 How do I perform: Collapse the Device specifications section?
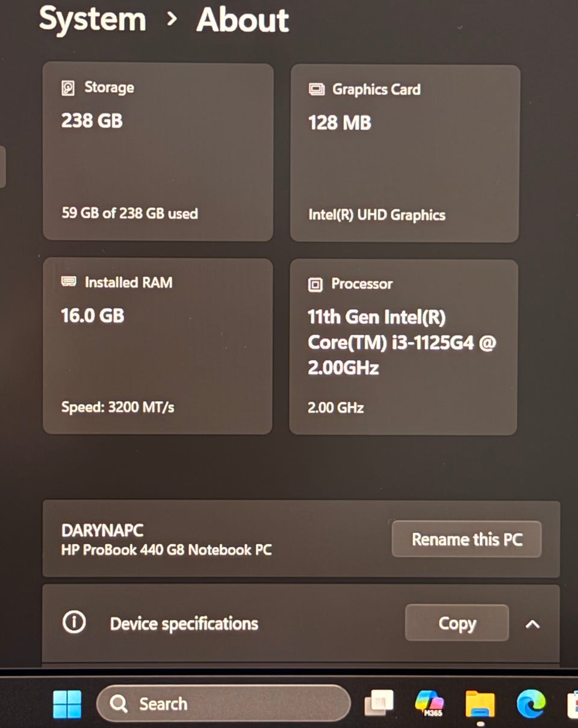532,624
